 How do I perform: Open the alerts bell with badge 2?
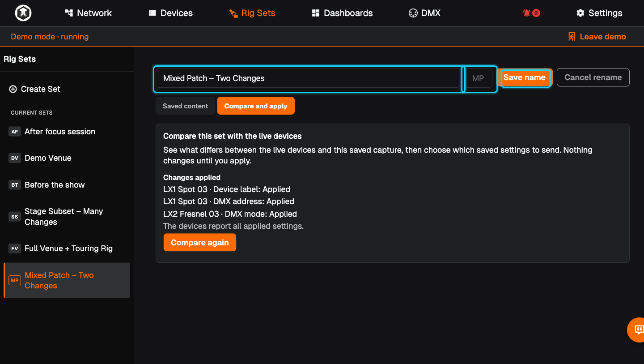tap(531, 13)
